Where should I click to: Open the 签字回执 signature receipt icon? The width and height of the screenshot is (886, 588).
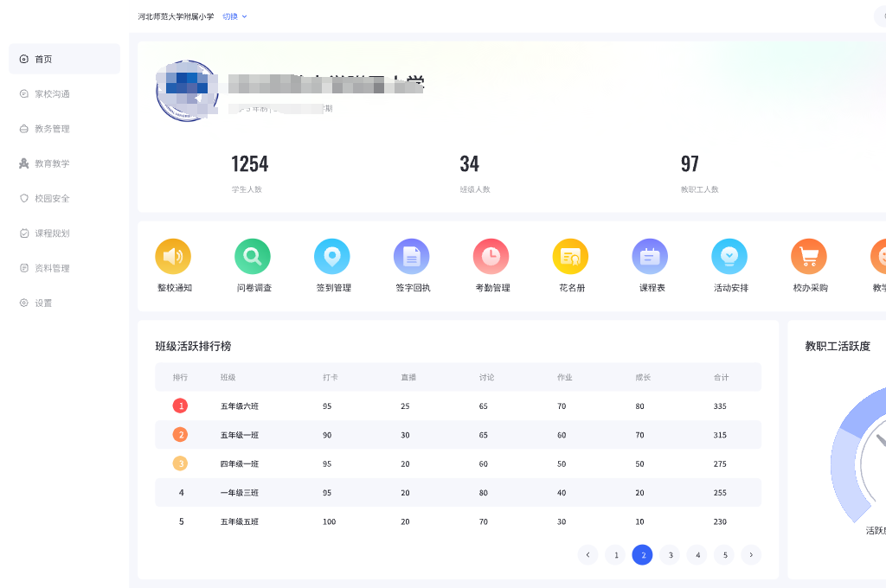point(411,256)
